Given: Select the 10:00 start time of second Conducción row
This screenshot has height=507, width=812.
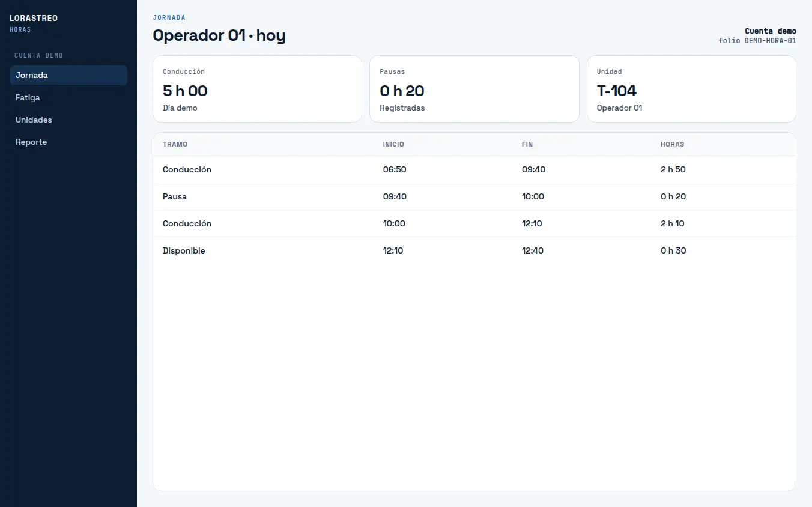Looking at the screenshot, I should pyautogui.click(x=394, y=224).
